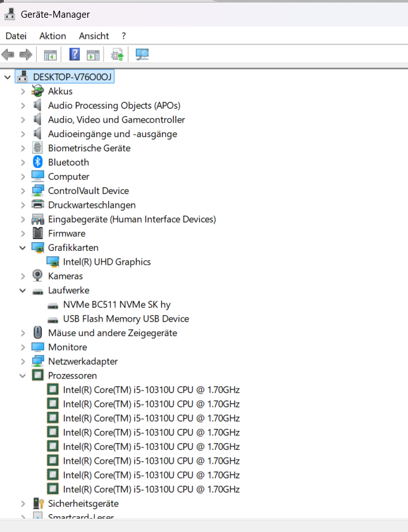
Task: Expand the Bluetooth category
Action: 23,162
